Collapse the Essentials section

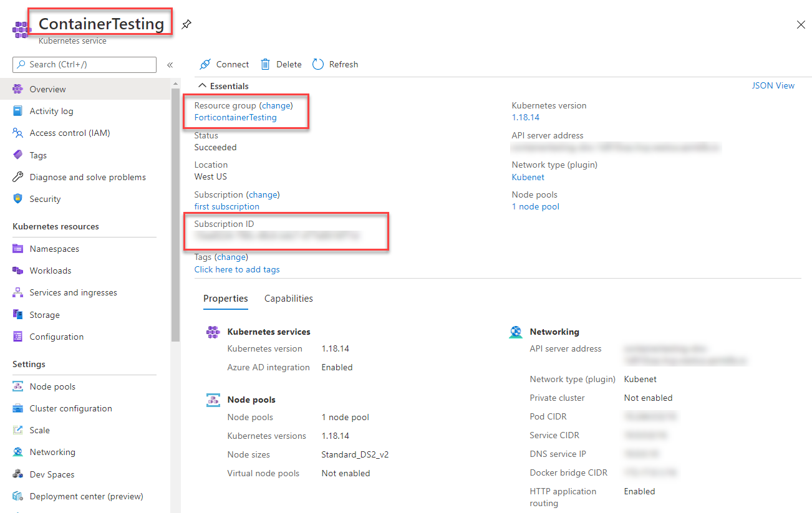[x=202, y=86]
